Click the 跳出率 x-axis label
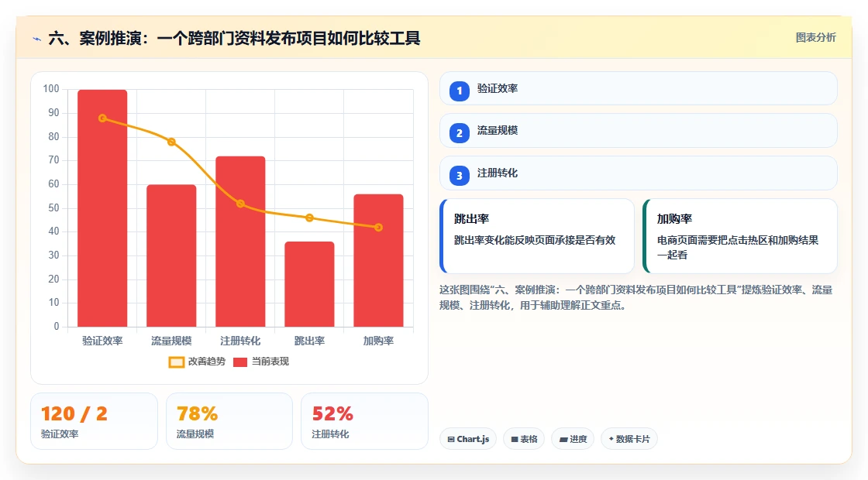 pos(309,341)
